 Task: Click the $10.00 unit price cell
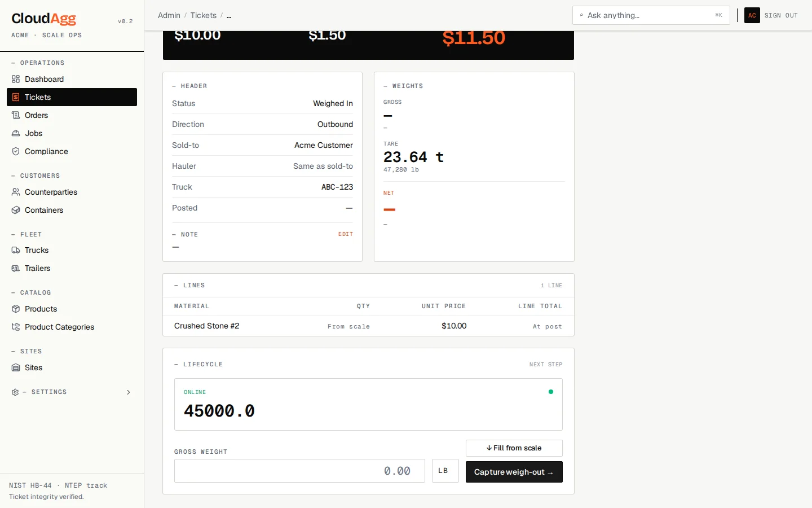point(454,326)
